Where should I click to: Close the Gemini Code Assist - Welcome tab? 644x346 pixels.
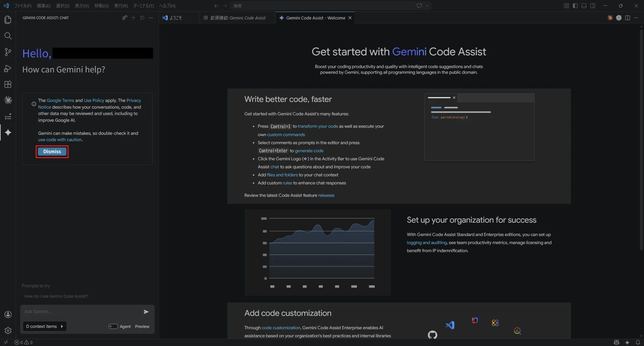pyautogui.click(x=350, y=18)
